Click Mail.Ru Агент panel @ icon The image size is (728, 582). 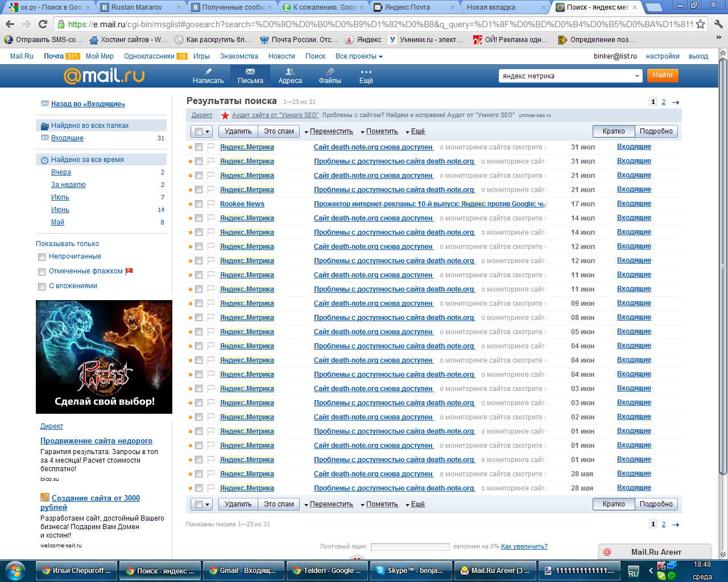click(607, 552)
